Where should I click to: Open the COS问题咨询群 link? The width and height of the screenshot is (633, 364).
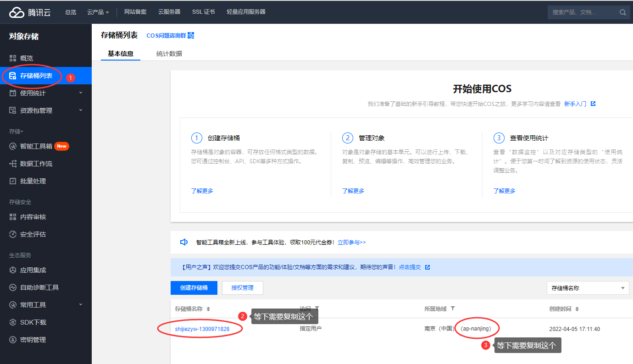tap(167, 35)
